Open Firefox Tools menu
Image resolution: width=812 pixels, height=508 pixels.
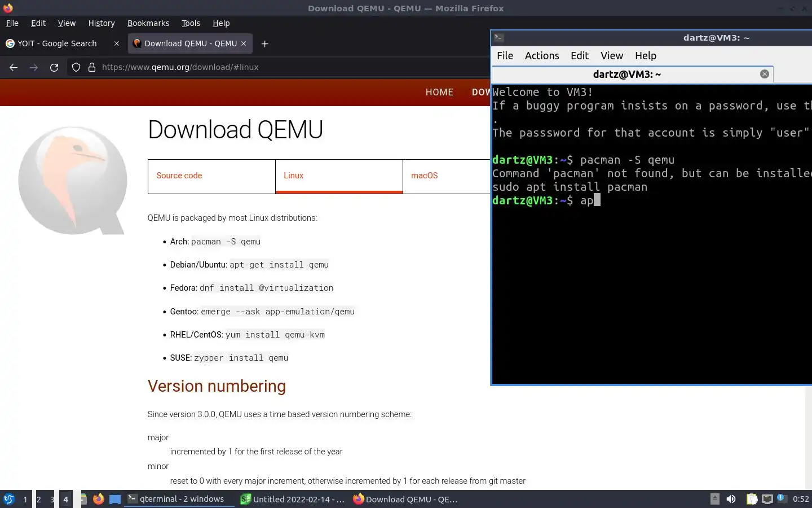(191, 23)
